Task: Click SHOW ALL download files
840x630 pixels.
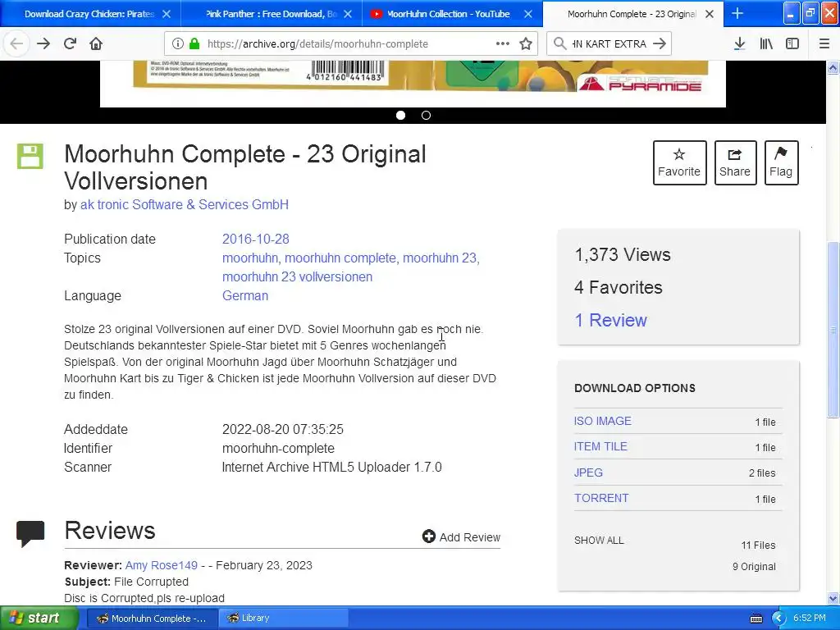Action: click(x=599, y=541)
